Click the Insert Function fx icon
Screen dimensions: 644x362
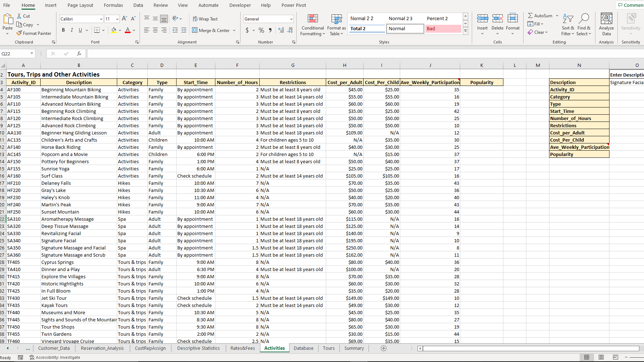pyautogui.click(x=79, y=54)
